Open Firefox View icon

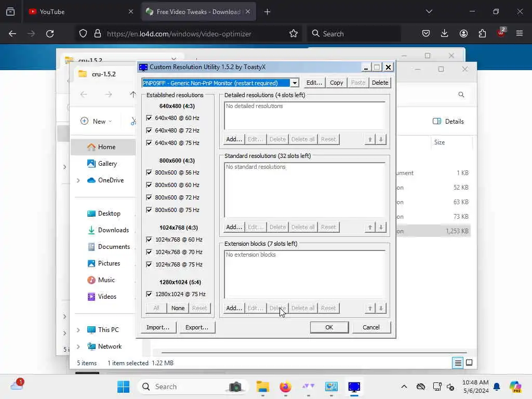coord(10,12)
